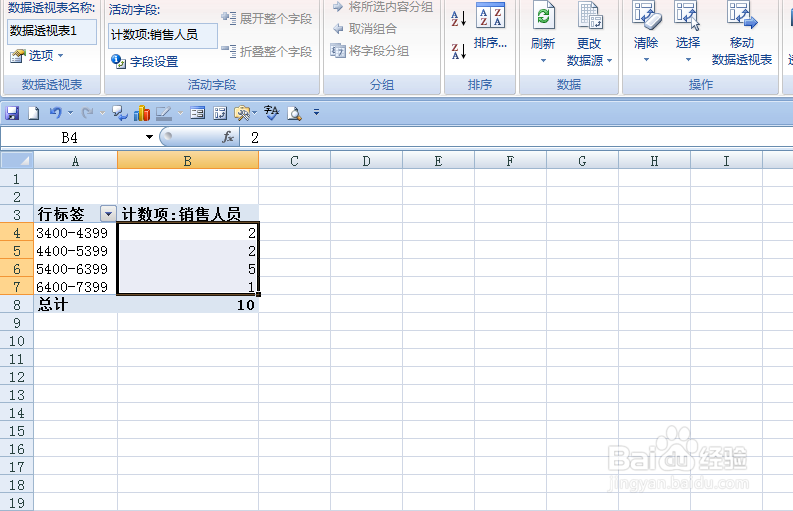The height and width of the screenshot is (511, 793).
Task: Open the Name Box dropdown arrow
Action: coord(149,137)
